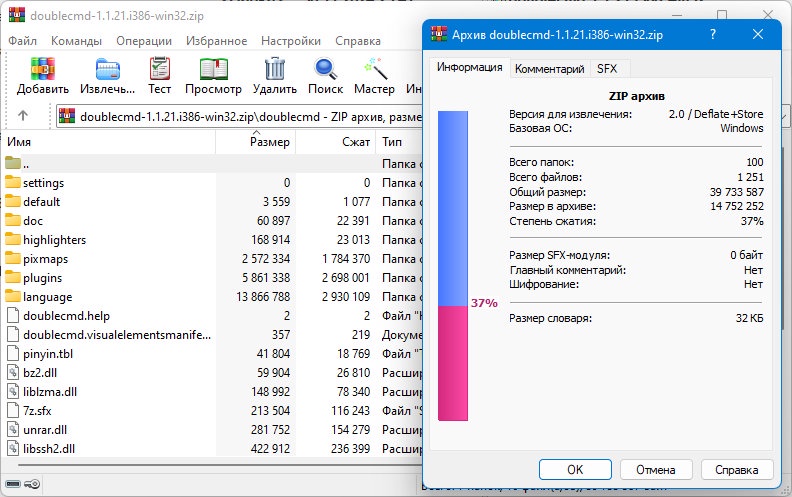Viewport: 792px width, 497px height.
Task: Open the Поиск magnifier icon
Action: click(x=325, y=69)
